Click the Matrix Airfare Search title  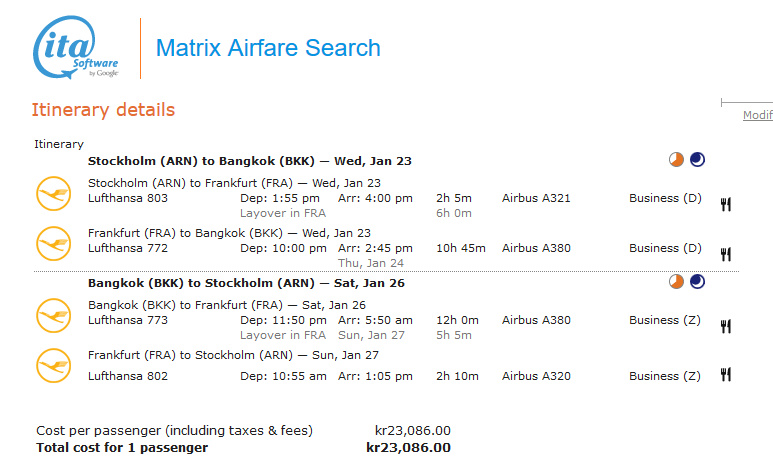coord(268,48)
